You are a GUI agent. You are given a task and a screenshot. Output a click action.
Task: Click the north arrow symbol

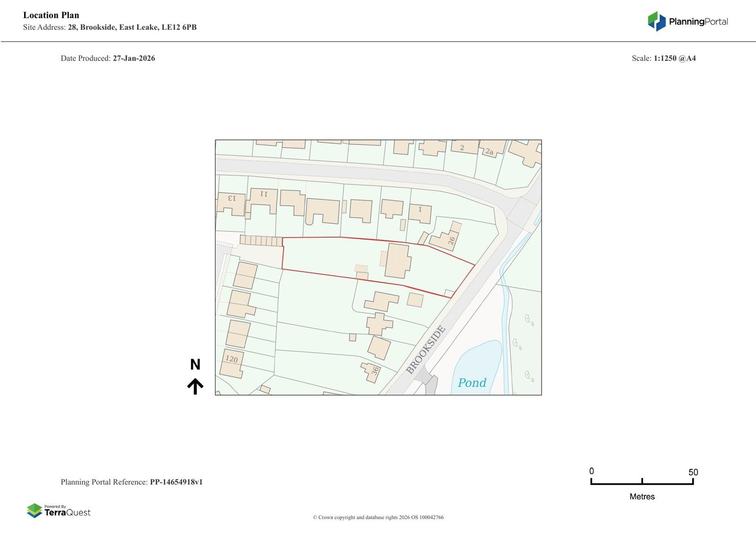click(195, 386)
